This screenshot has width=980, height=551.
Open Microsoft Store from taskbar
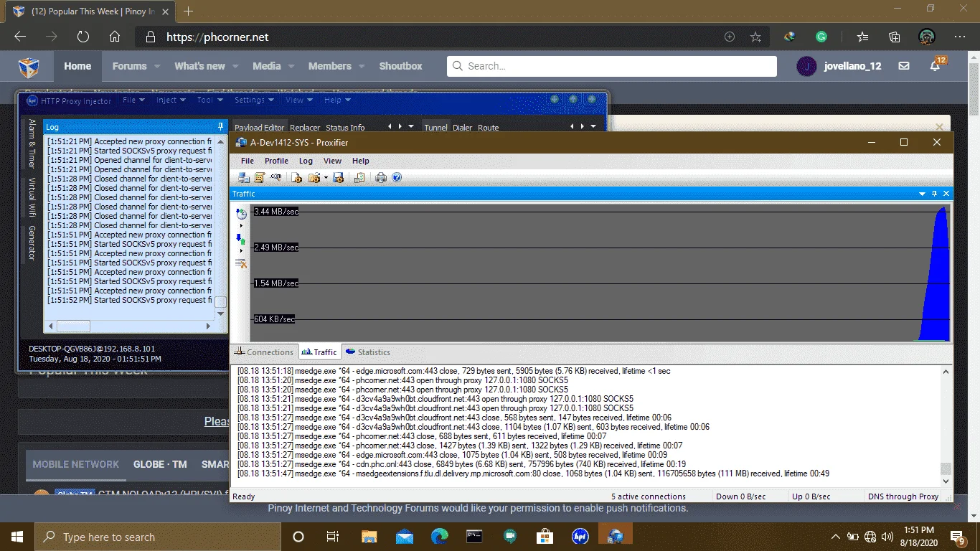pyautogui.click(x=545, y=536)
